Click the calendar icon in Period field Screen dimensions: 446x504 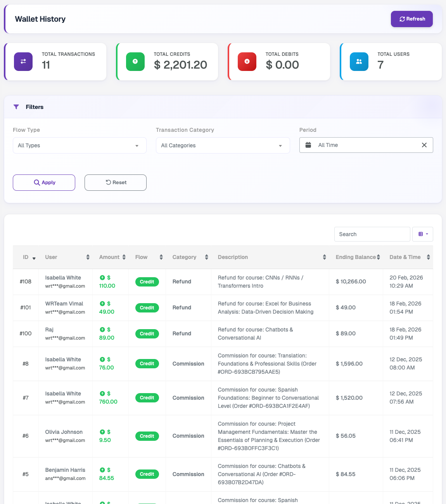pyautogui.click(x=308, y=145)
